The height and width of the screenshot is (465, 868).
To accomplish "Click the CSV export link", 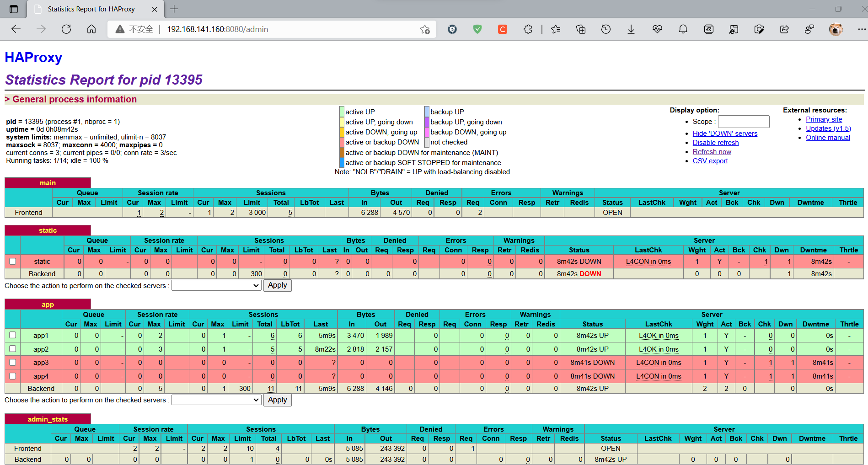I will (x=710, y=161).
